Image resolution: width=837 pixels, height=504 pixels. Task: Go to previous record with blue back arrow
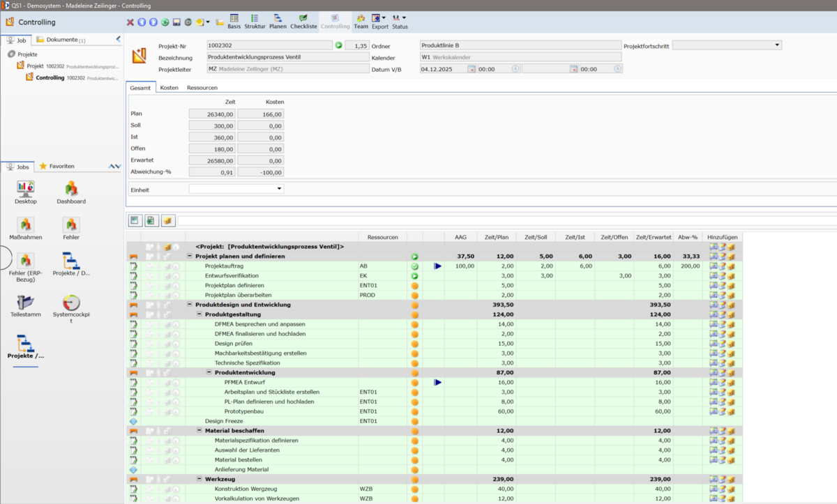coord(142,22)
